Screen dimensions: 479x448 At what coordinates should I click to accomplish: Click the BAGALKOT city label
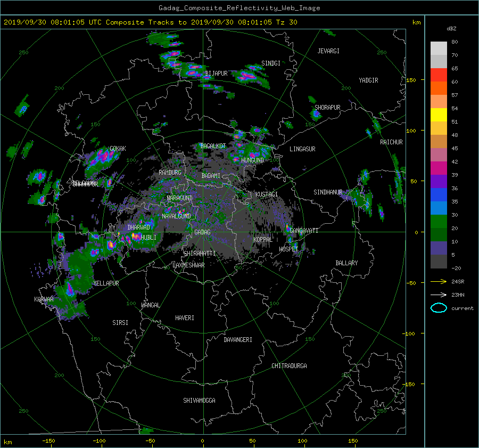tap(213, 146)
